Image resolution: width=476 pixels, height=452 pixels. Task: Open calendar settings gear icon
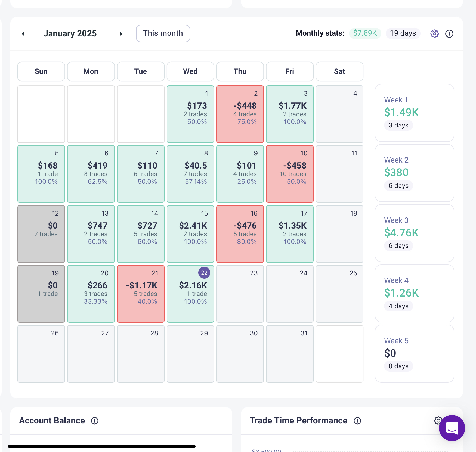point(434,34)
